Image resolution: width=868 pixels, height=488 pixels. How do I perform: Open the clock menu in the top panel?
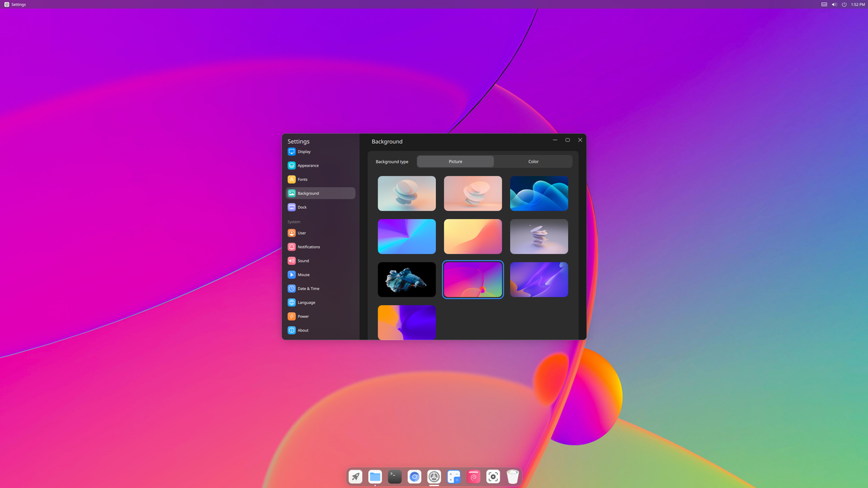[x=856, y=4]
